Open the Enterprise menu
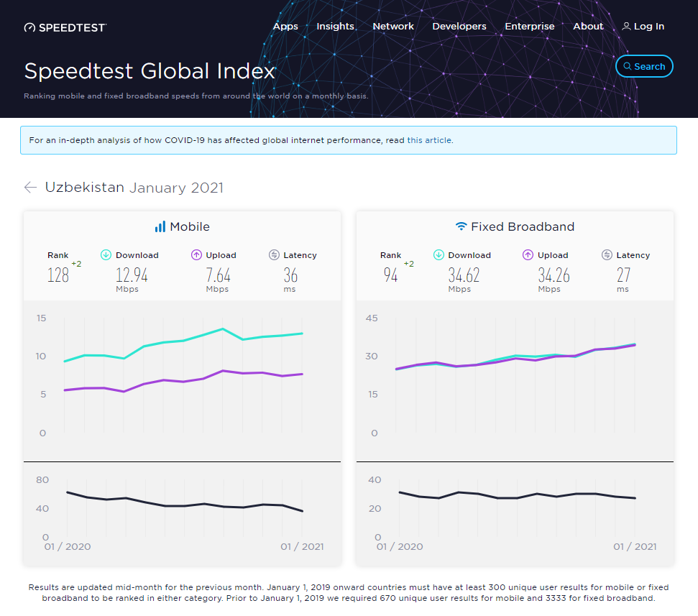Image resolution: width=698 pixels, height=616 pixels. tap(529, 27)
